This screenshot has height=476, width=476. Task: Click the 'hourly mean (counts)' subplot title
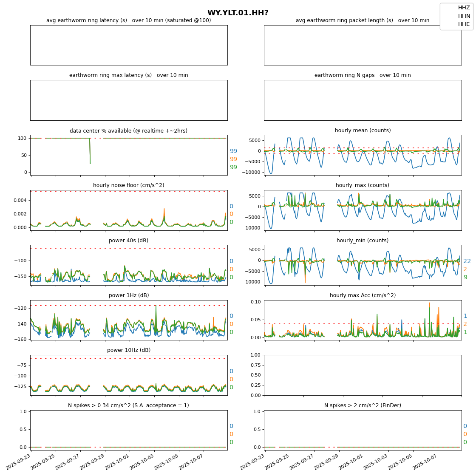[x=363, y=130]
